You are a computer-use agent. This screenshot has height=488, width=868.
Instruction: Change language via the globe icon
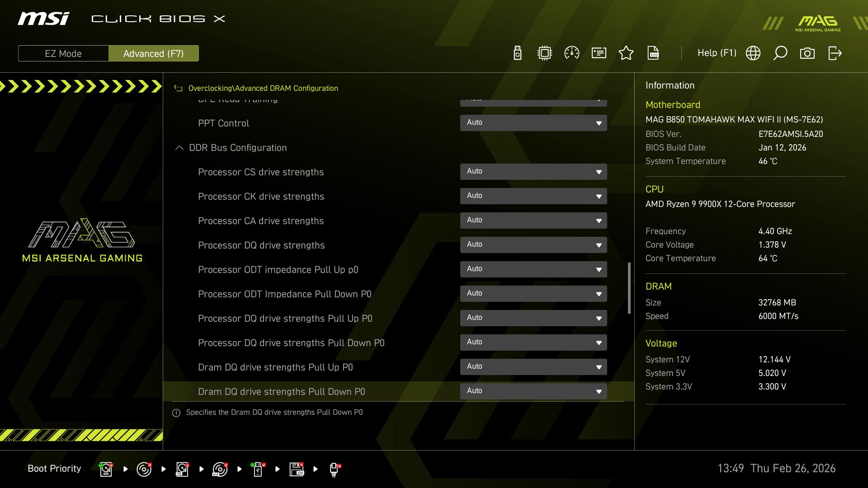(753, 53)
